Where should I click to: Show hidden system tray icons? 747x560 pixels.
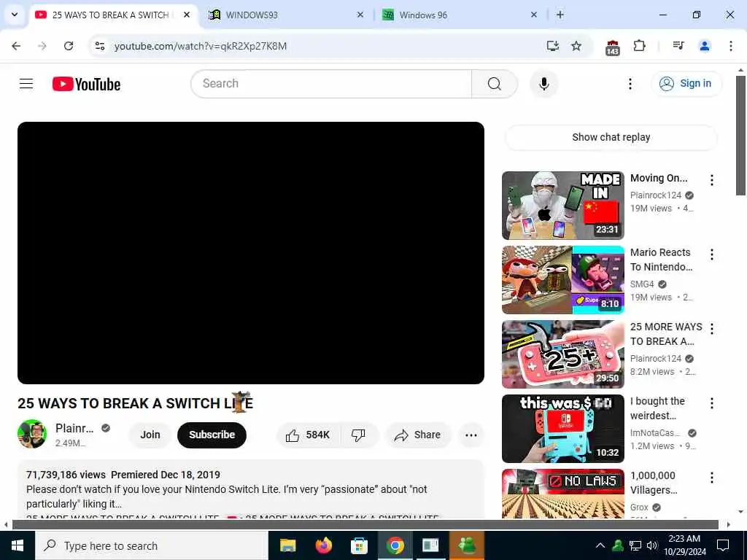pos(600,545)
